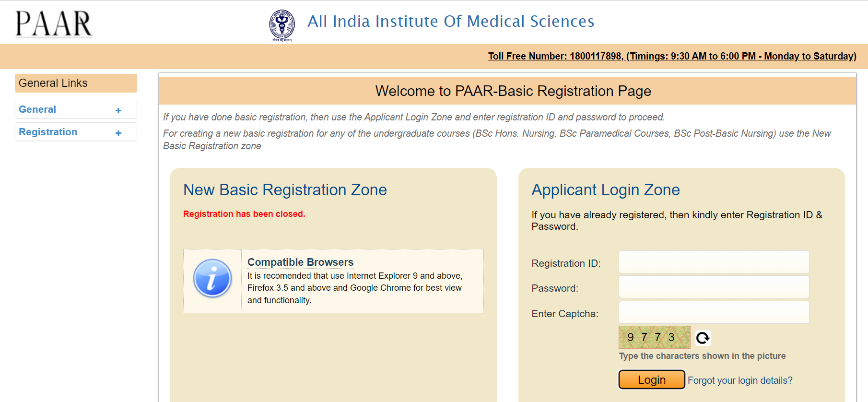Click the captcha image 9773

[x=654, y=337]
